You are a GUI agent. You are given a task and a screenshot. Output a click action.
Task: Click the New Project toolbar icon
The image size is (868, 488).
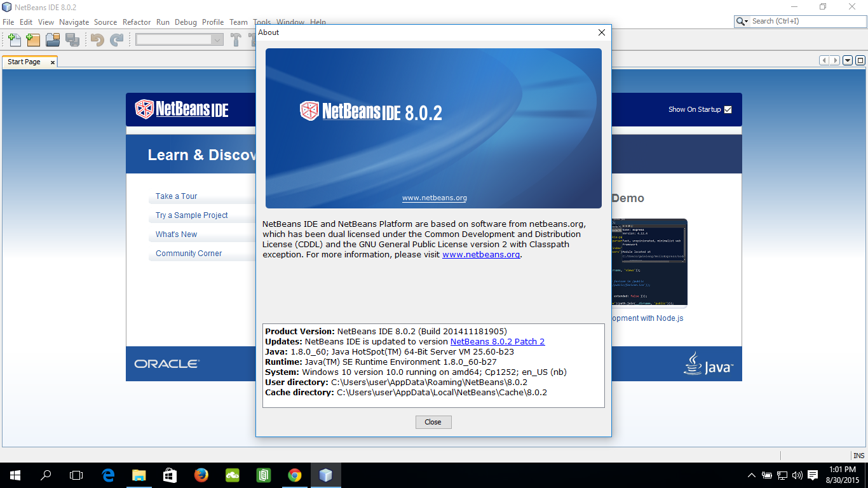pyautogui.click(x=33, y=40)
